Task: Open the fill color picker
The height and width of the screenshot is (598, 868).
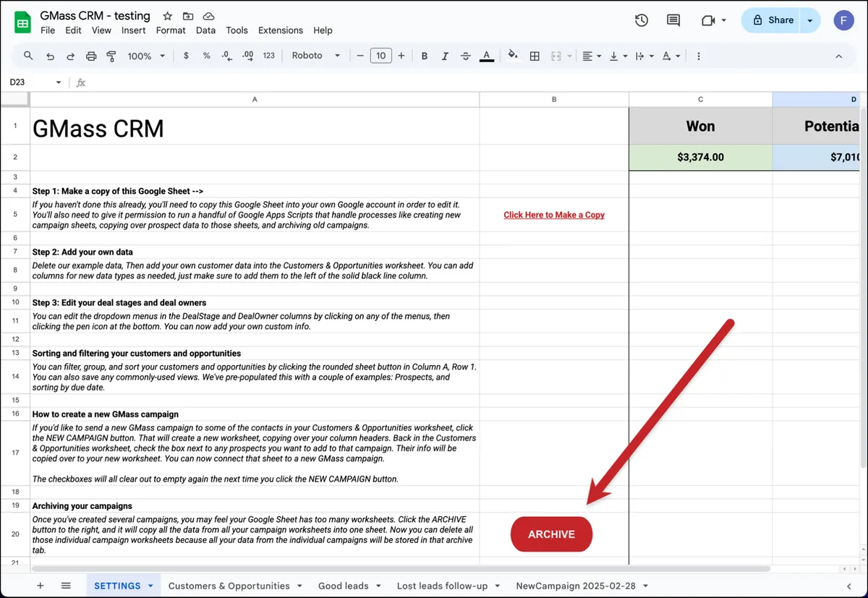Action: (513, 56)
